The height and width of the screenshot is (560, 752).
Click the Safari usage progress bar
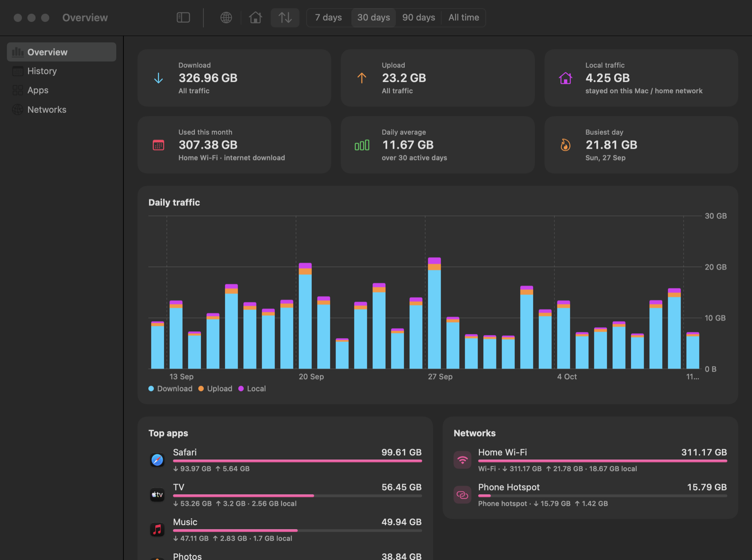[297, 461]
